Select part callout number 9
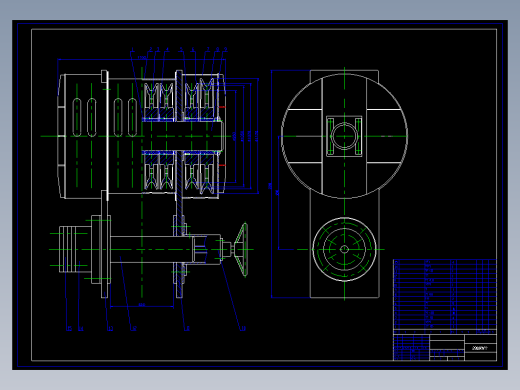This screenshot has height=390, width=520. coord(226,50)
